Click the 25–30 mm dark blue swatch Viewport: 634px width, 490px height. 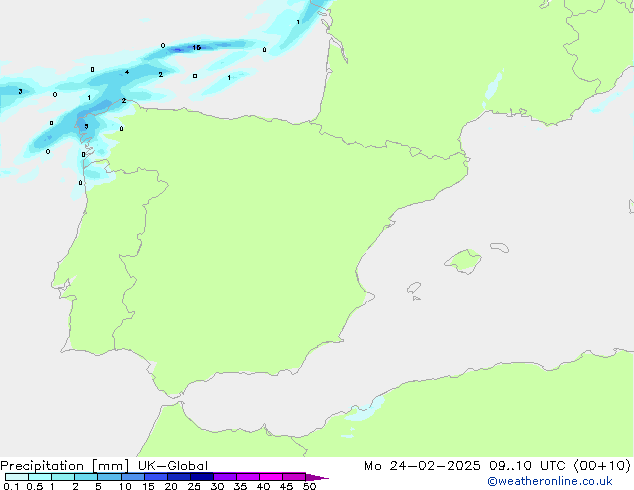[x=202, y=477]
